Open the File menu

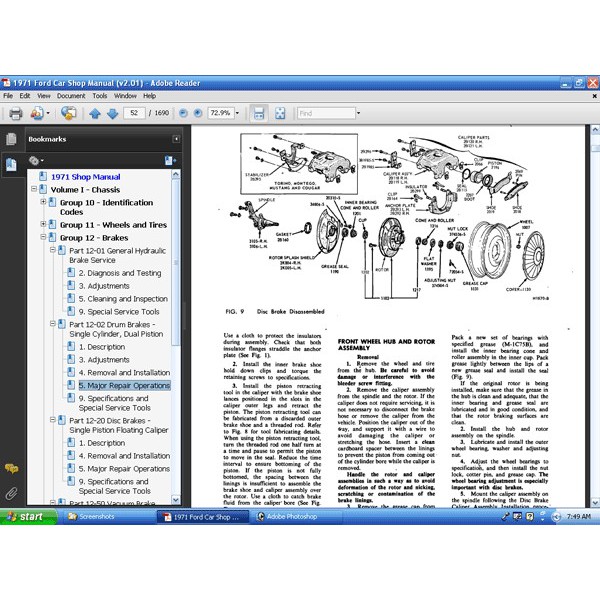coord(8,96)
